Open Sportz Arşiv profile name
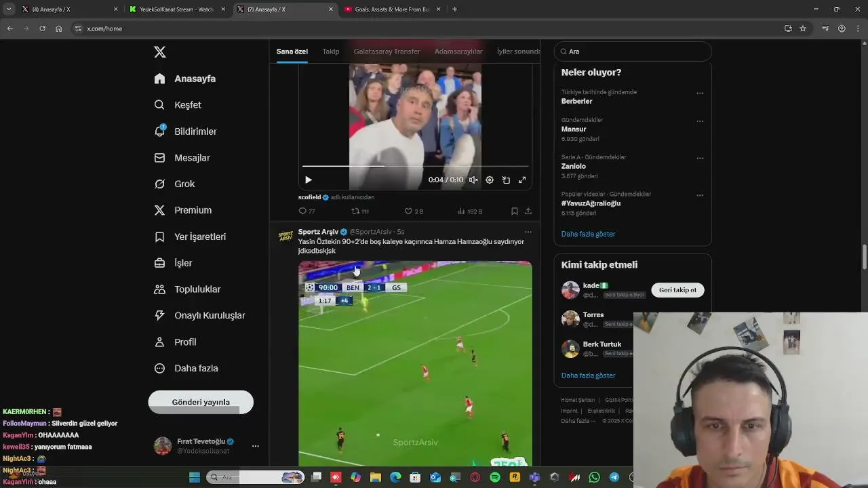Screen dimensions: 868x488 pyautogui.click(x=318, y=232)
